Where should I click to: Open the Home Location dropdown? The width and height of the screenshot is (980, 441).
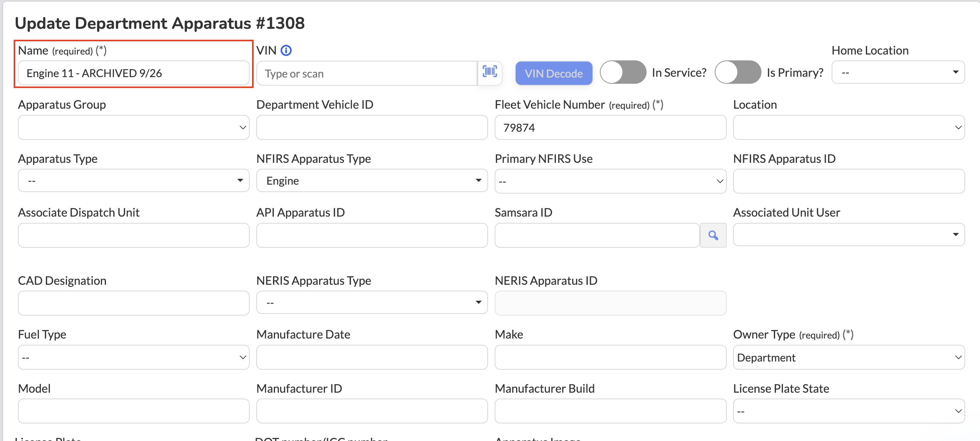coord(898,72)
